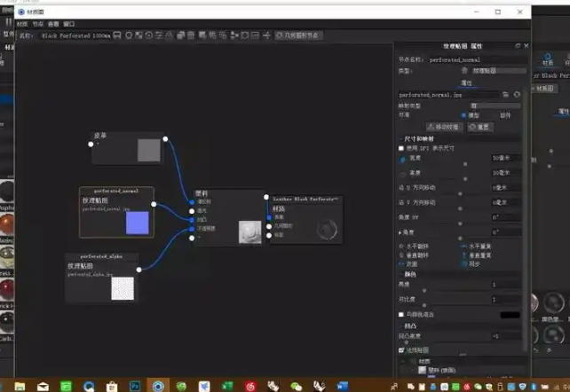Click the browse folder icon beside perforated_normal.jpg
The height and width of the screenshot is (392, 570).
505,93
